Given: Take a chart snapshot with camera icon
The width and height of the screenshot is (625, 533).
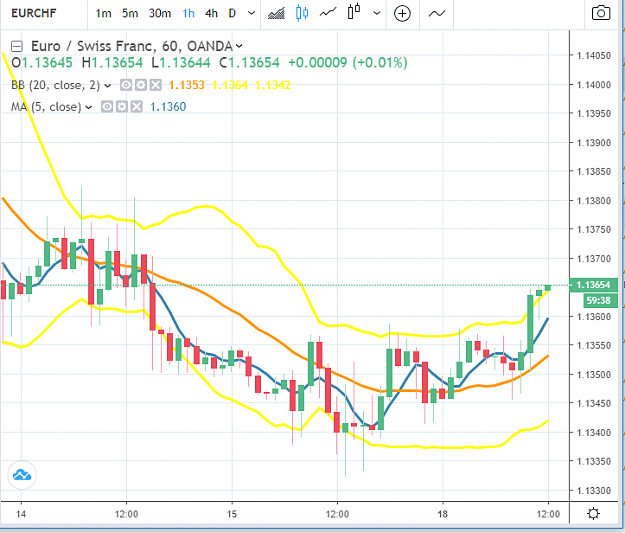Looking at the screenshot, I should pyautogui.click(x=601, y=13).
